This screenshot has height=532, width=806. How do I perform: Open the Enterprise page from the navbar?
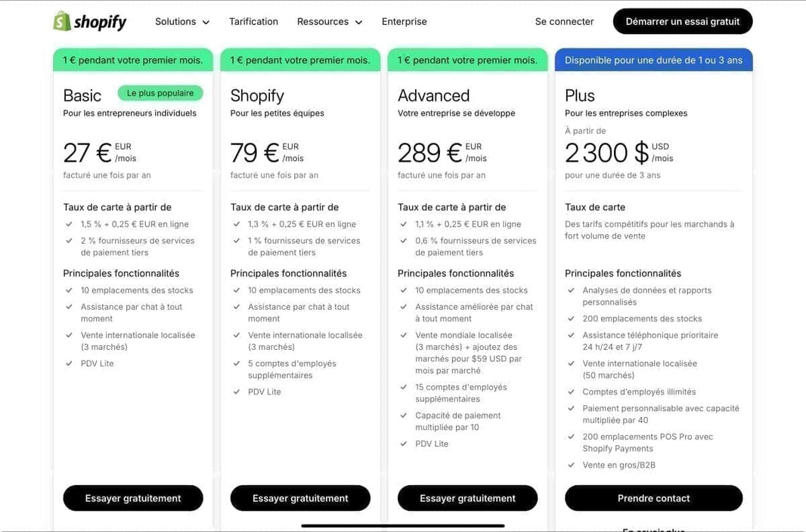[x=405, y=21]
